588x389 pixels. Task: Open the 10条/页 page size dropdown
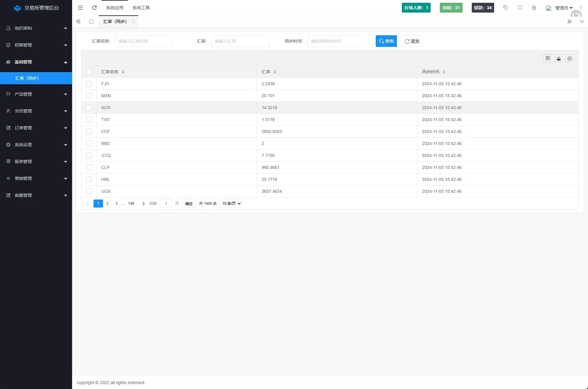[x=230, y=203]
